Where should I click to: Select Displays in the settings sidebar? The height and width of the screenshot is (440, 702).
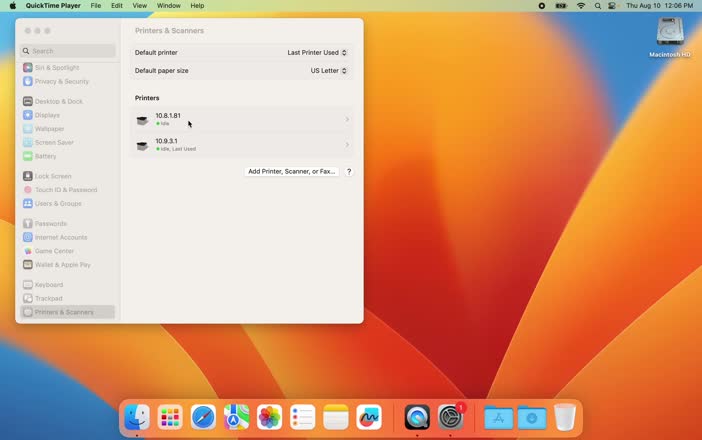47,115
